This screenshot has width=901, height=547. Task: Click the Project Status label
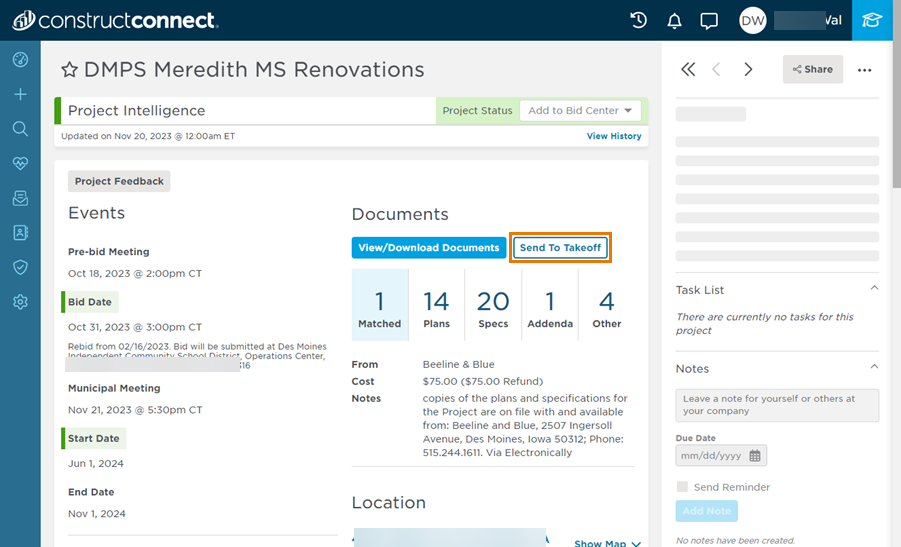[477, 110]
